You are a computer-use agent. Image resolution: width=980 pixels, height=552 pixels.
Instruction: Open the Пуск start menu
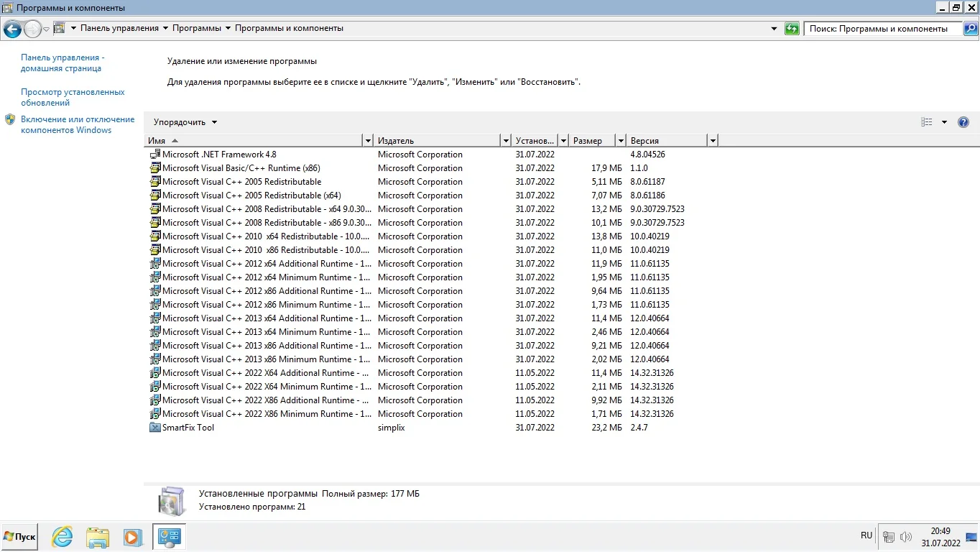(19, 536)
